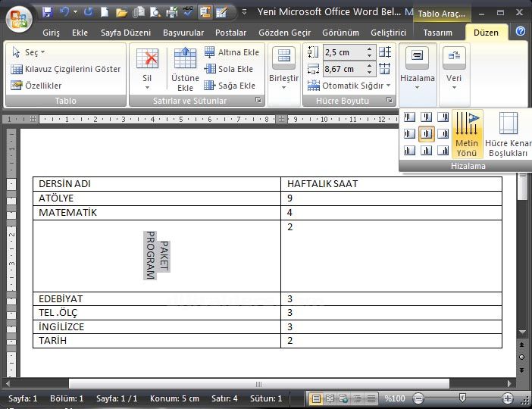Switch to draft view icon

pyautogui.click(x=371, y=398)
